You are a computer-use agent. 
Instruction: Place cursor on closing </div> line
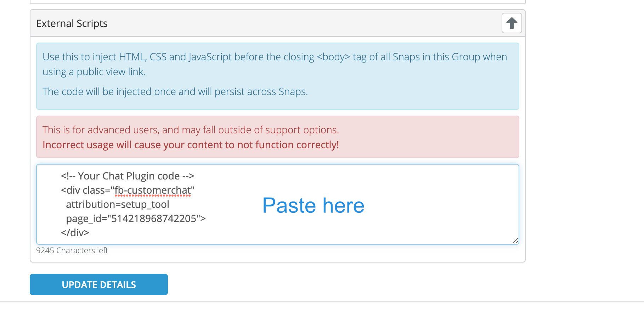(x=75, y=233)
